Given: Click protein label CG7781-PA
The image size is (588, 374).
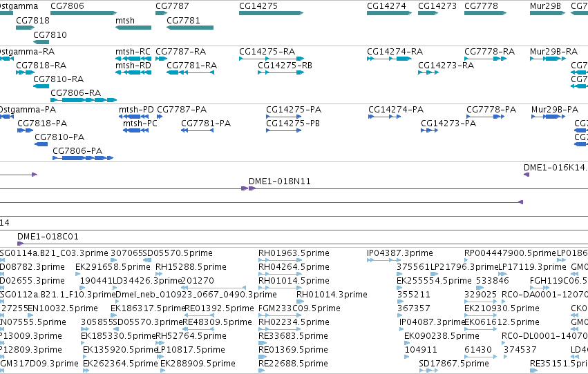Looking at the screenshot, I should [x=206, y=124].
